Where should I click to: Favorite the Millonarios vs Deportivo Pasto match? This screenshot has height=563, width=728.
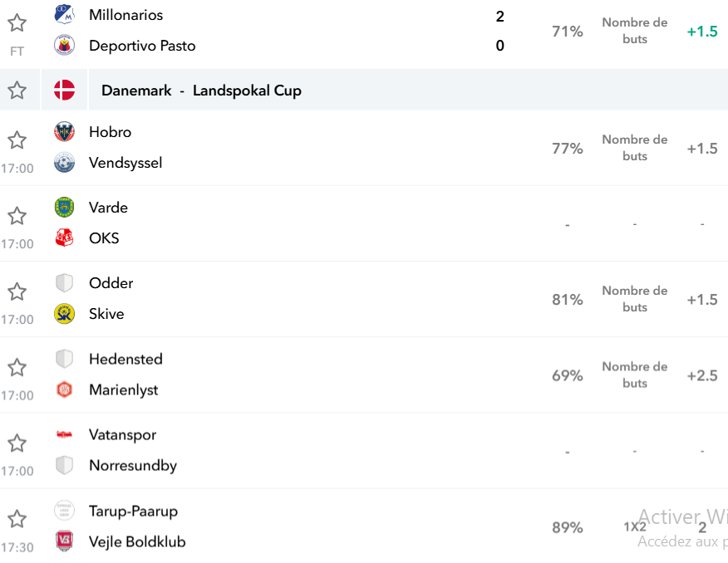coord(17,22)
